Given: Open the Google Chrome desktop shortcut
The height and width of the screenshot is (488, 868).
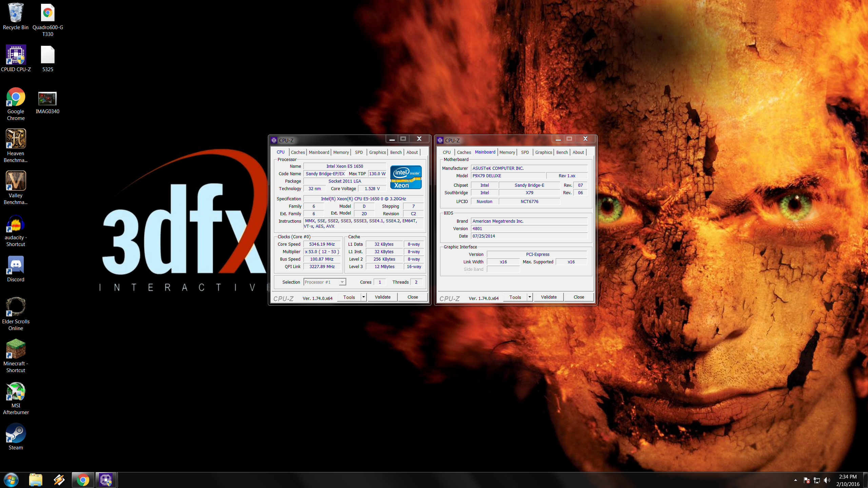Looking at the screenshot, I should tap(16, 104).
